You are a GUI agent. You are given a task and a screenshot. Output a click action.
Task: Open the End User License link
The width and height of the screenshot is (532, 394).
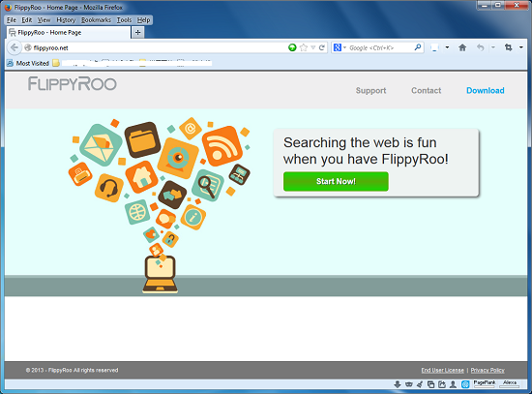click(442, 370)
